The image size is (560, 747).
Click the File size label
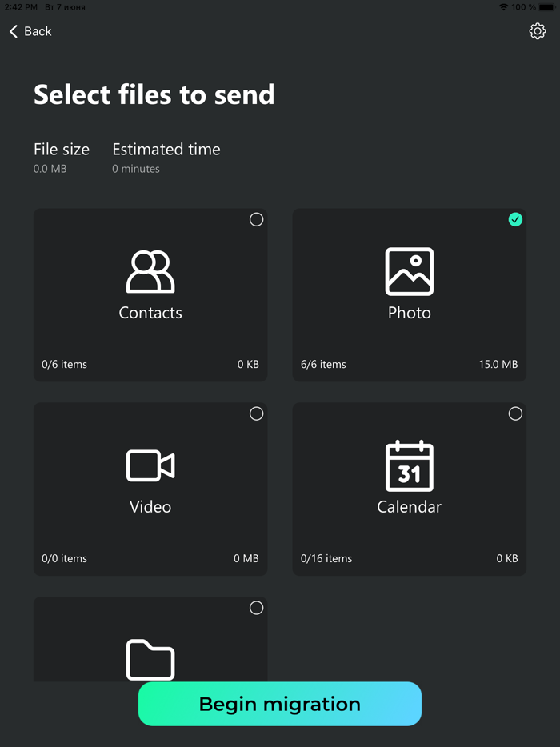click(x=62, y=150)
